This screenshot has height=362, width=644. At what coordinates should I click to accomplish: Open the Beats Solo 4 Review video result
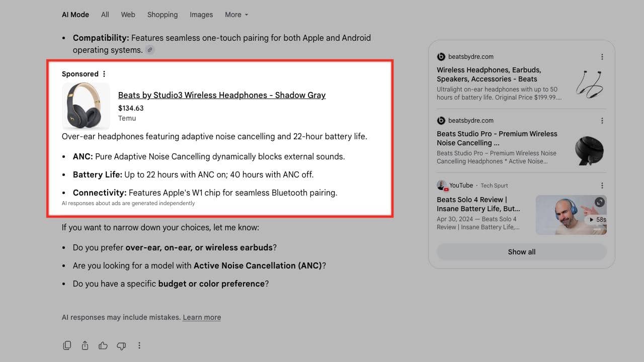(x=478, y=204)
